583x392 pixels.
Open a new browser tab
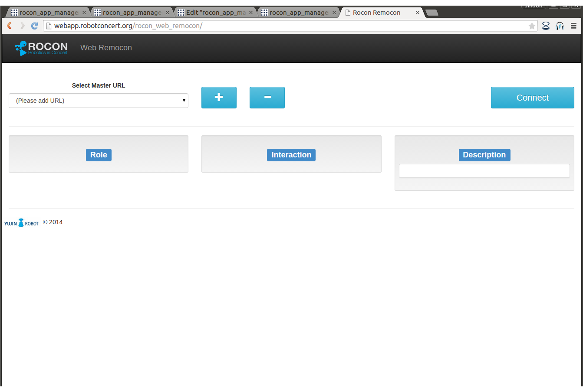431,13
